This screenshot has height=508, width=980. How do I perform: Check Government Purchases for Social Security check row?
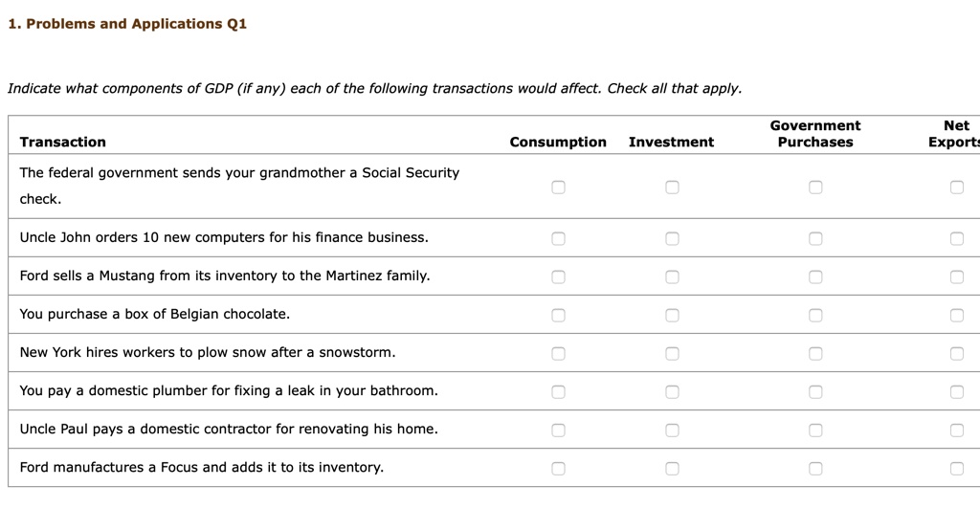[815, 187]
